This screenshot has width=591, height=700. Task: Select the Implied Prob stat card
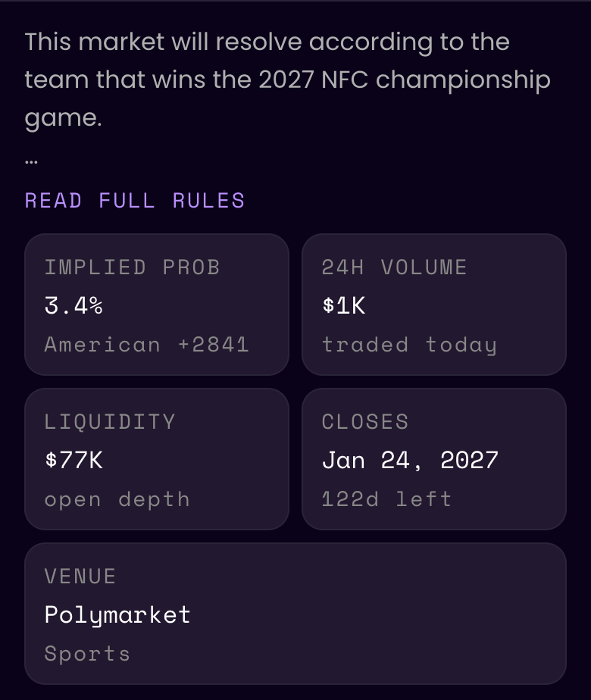coord(157,305)
